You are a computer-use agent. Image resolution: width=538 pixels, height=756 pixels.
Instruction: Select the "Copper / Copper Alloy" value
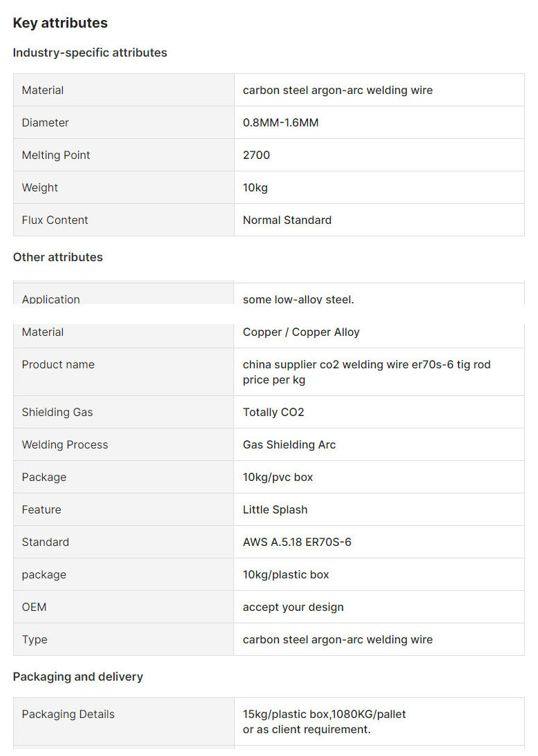click(x=301, y=332)
